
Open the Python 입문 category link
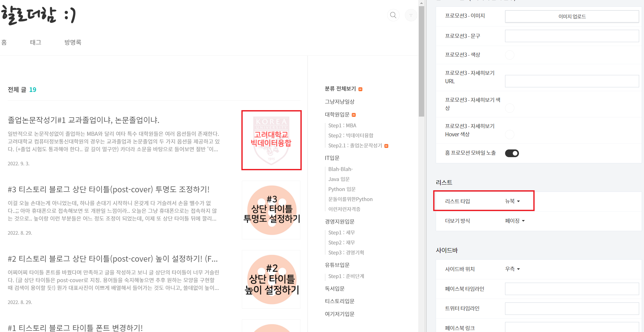tap(342, 189)
